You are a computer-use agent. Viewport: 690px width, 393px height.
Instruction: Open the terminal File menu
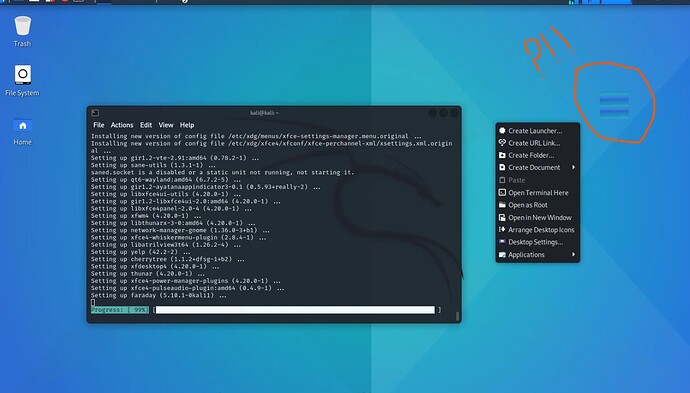pos(99,125)
